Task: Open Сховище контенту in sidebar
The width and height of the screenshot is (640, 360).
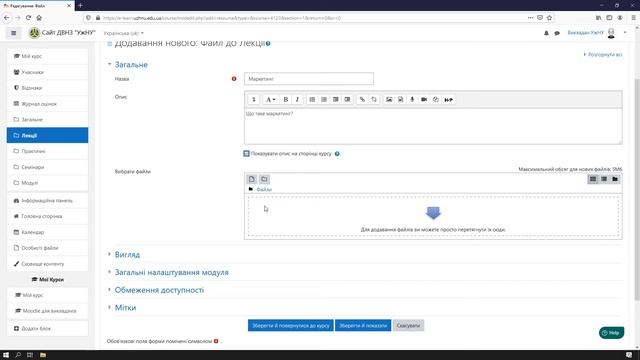Action: click(47, 264)
